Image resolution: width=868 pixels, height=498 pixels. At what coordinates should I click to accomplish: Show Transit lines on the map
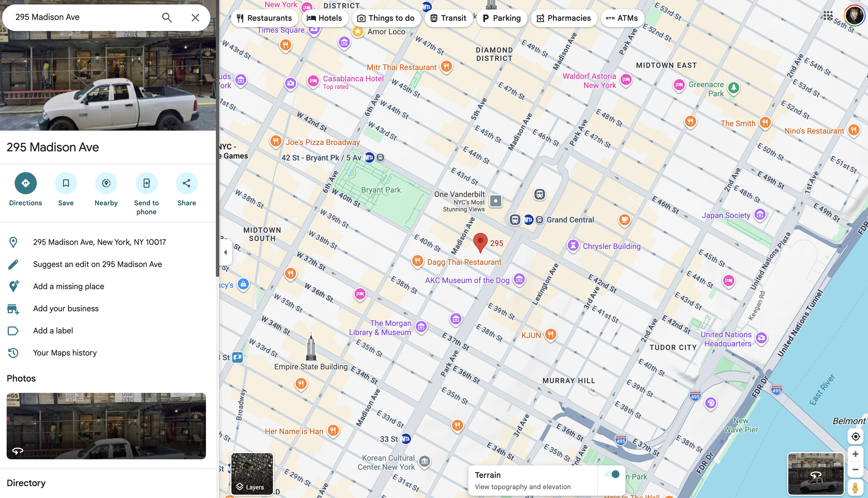point(448,18)
